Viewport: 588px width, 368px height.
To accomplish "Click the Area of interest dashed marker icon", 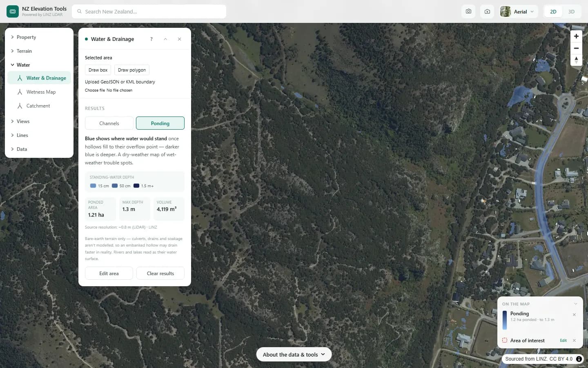I will [x=505, y=341].
